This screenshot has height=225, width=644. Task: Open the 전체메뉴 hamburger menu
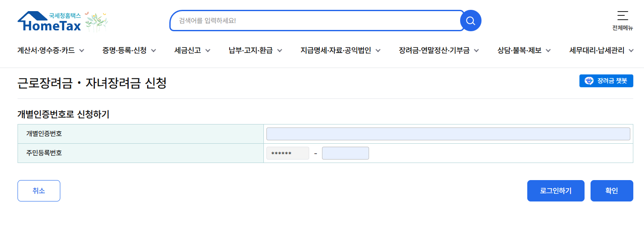click(x=622, y=21)
